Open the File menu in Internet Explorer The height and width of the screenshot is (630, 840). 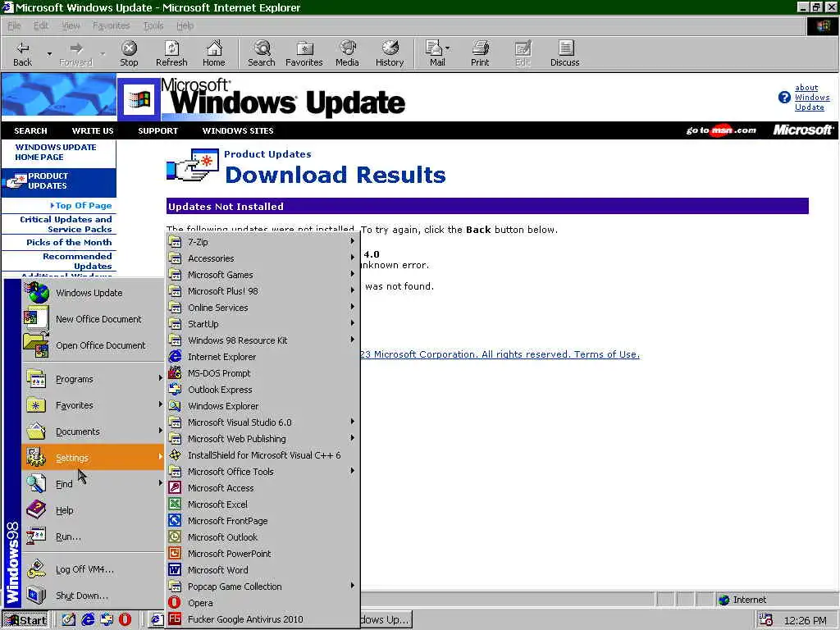point(15,25)
